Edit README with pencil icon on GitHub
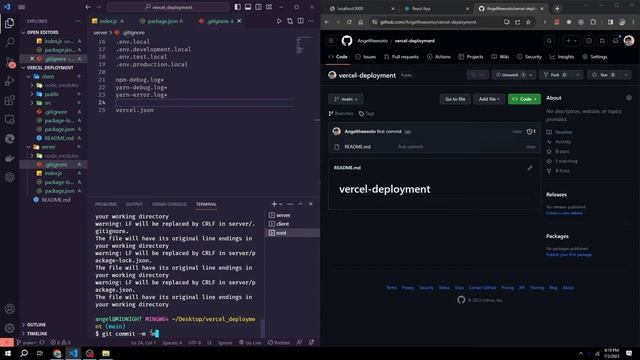This screenshot has height=360, width=640. 530,168
